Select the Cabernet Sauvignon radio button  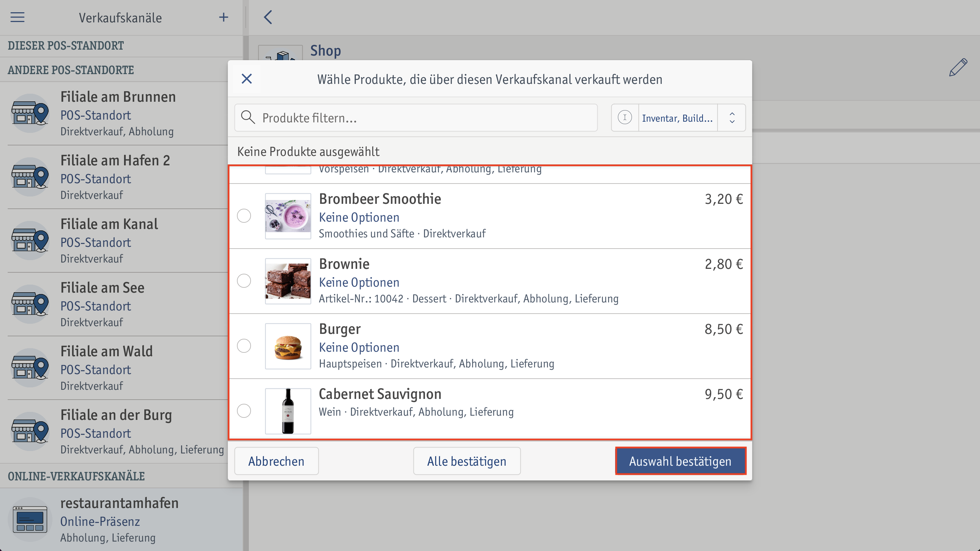tap(244, 412)
